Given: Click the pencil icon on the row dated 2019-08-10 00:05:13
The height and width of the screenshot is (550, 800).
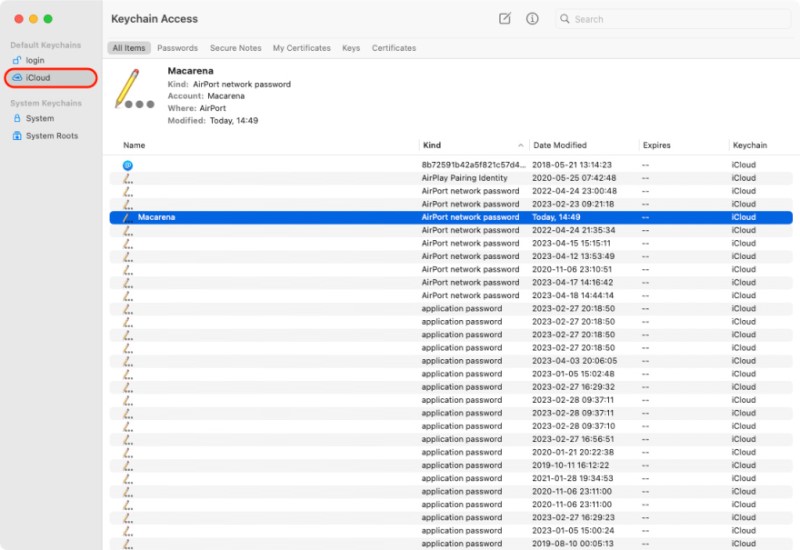Looking at the screenshot, I should click(x=128, y=544).
